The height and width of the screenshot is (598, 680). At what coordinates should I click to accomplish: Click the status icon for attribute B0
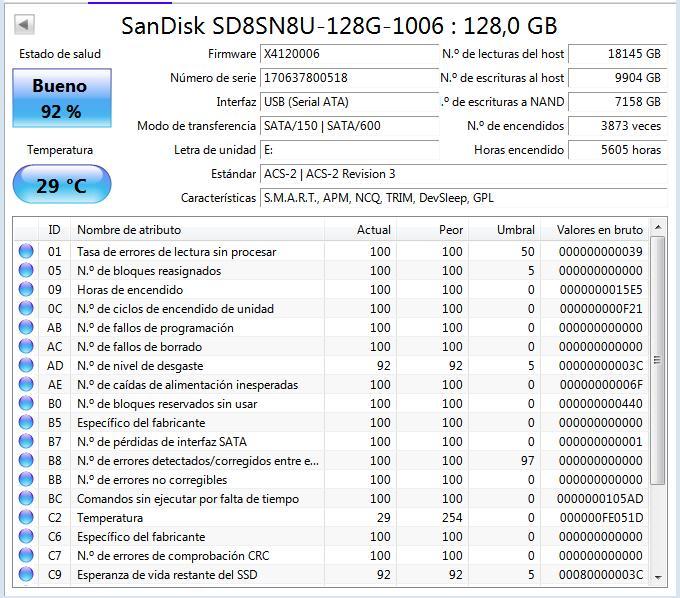click(26, 404)
